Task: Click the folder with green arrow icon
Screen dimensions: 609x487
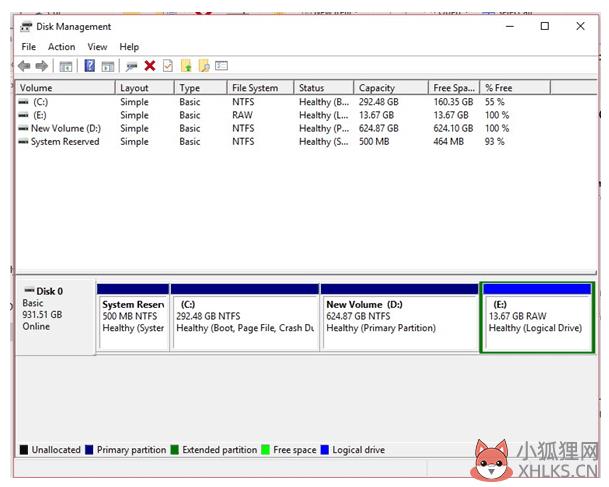Action: (x=185, y=66)
